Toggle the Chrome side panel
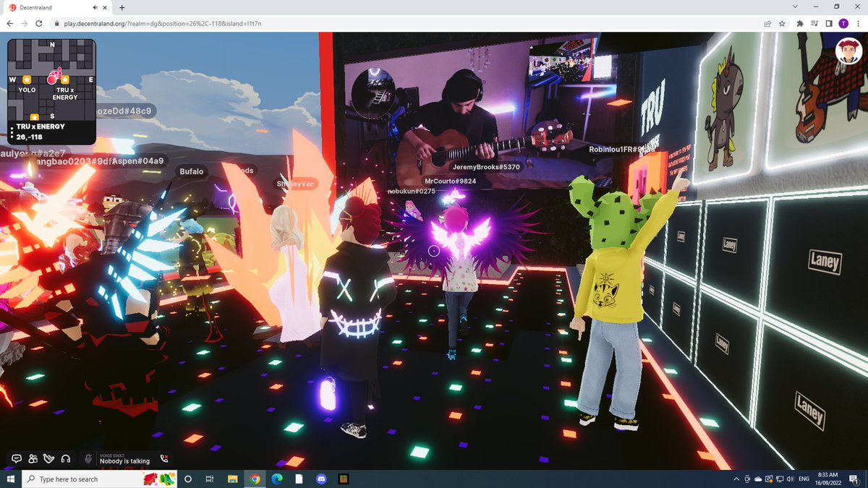868x488 pixels. click(x=829, y=23)
